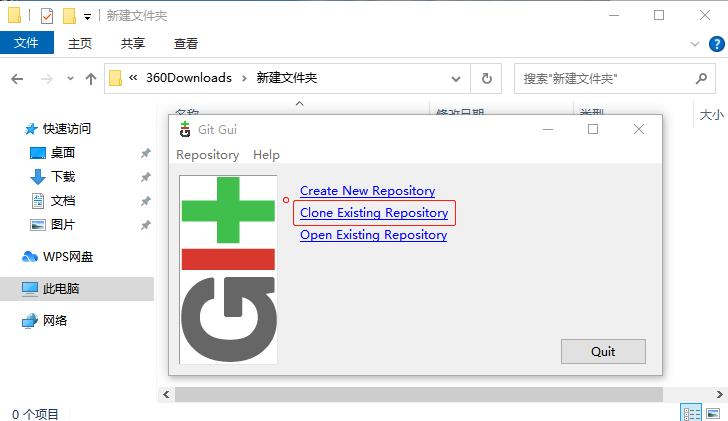Expand the address bar history dropdown
The height and width of the screenshot is (421, 728).
pyautogui.click(x=456, y=79)
